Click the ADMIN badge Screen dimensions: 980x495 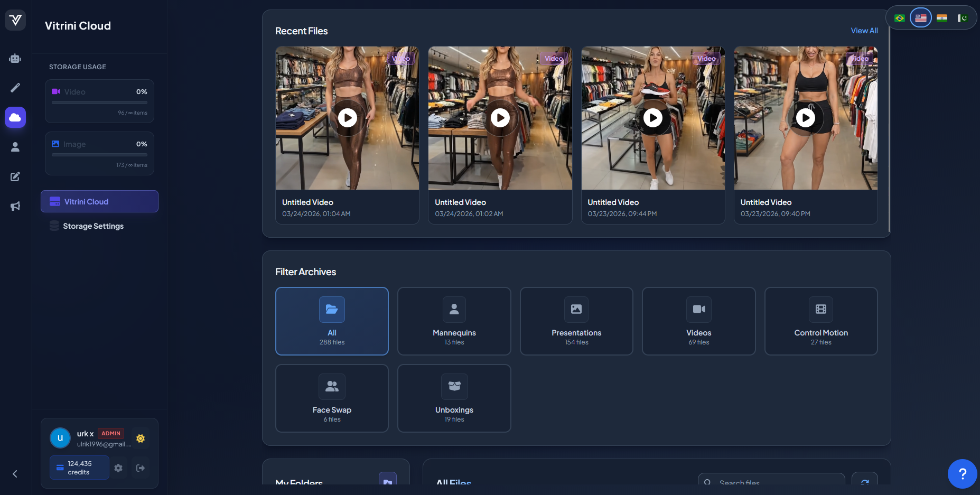(111, 433)
